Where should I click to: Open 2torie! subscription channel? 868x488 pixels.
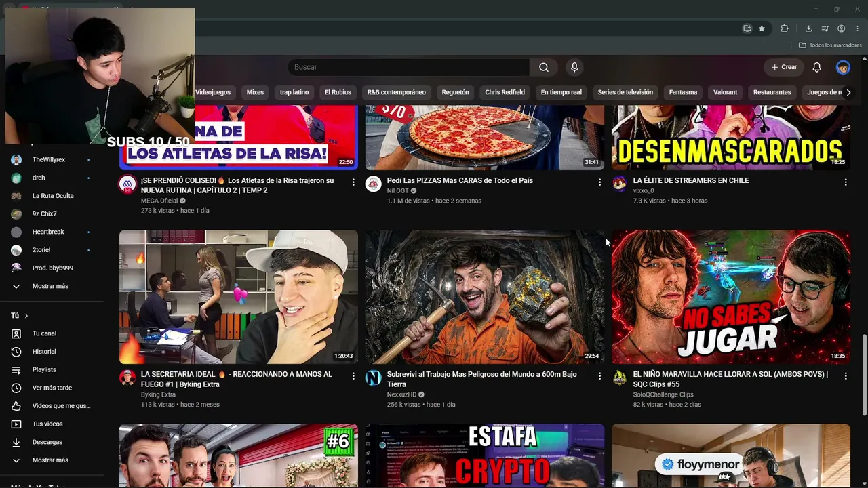pos(52,250)
